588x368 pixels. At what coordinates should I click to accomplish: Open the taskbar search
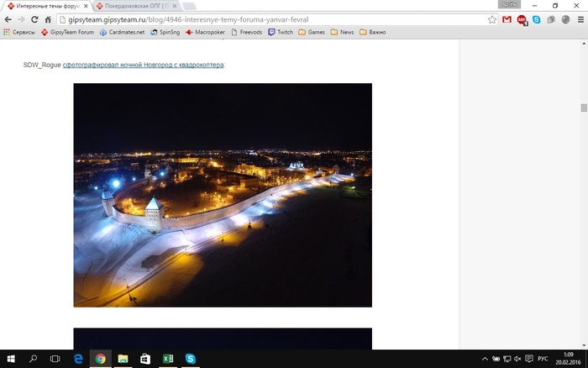(x=33, y=359)
